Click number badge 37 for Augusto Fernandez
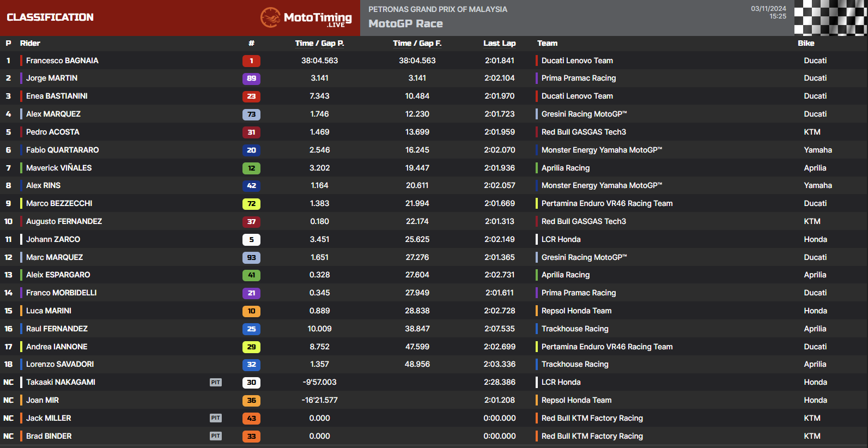Viewport: 868px width, 448px height. 251,222
